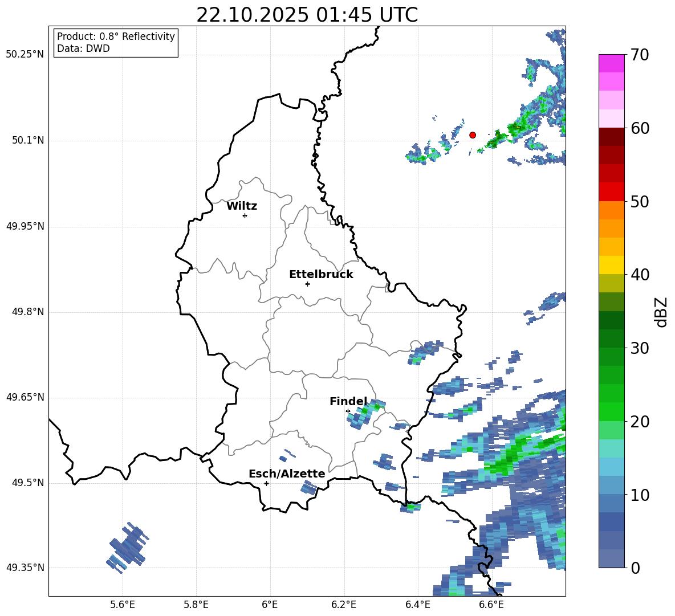Click the bright red colorbar swatch above 50

click(611, 192)
